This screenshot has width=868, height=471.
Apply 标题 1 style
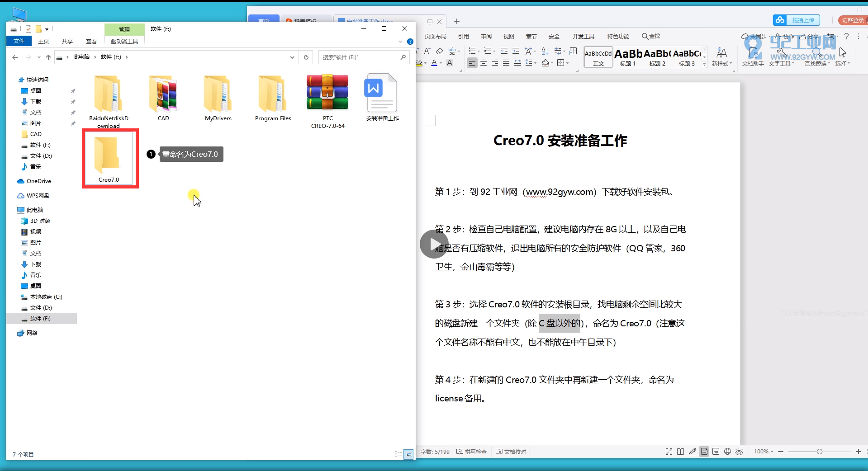pyautogui.click(x=628, y=57)
